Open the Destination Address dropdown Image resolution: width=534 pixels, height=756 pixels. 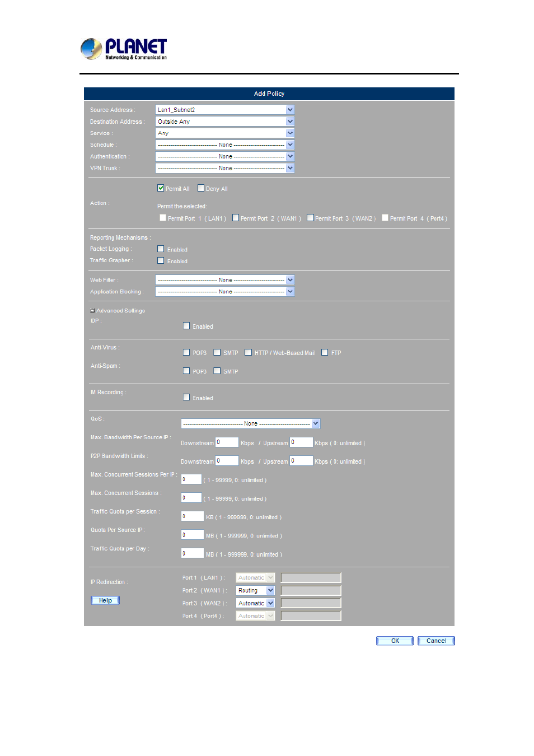[225, 122]
